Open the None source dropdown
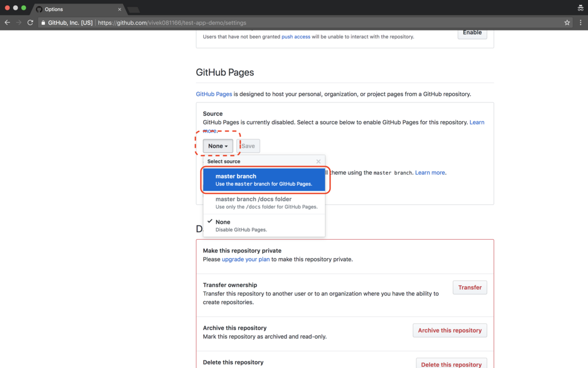The height and width of the screenshot is (368, 588). coord(218,146)
